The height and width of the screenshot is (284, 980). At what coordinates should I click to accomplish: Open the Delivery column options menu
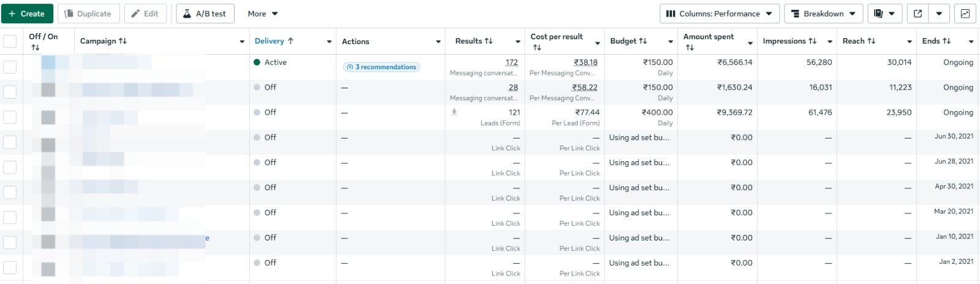(x=329, y=42)
